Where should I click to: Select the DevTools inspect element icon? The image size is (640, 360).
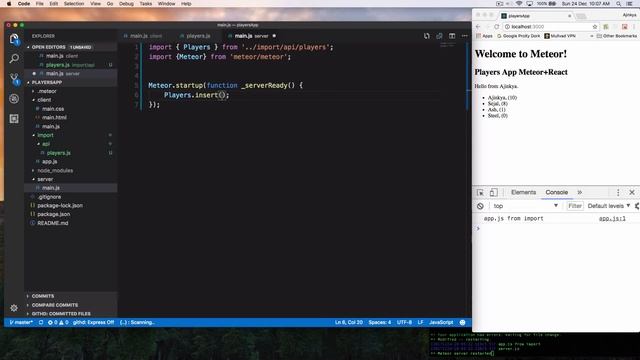click(480, 192)
